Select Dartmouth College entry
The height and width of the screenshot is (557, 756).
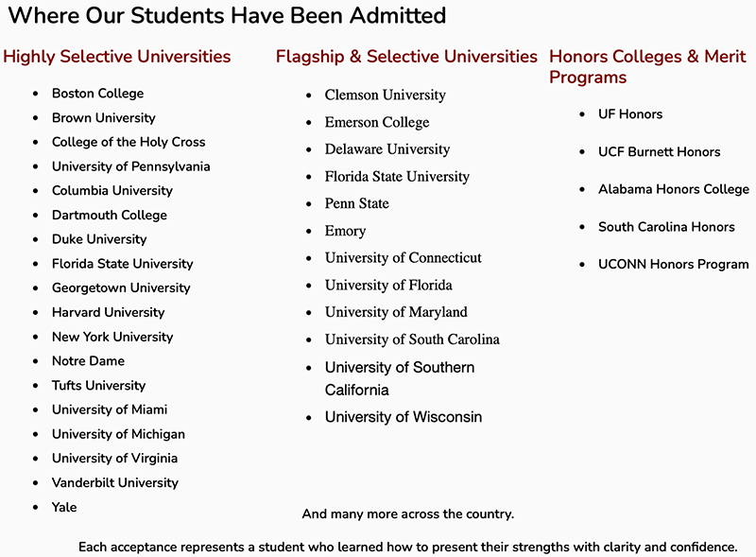[x=109, y=215]
